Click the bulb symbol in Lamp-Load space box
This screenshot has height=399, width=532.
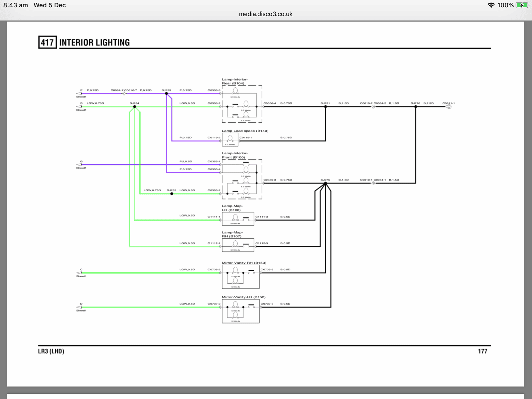tap(230, 138)
